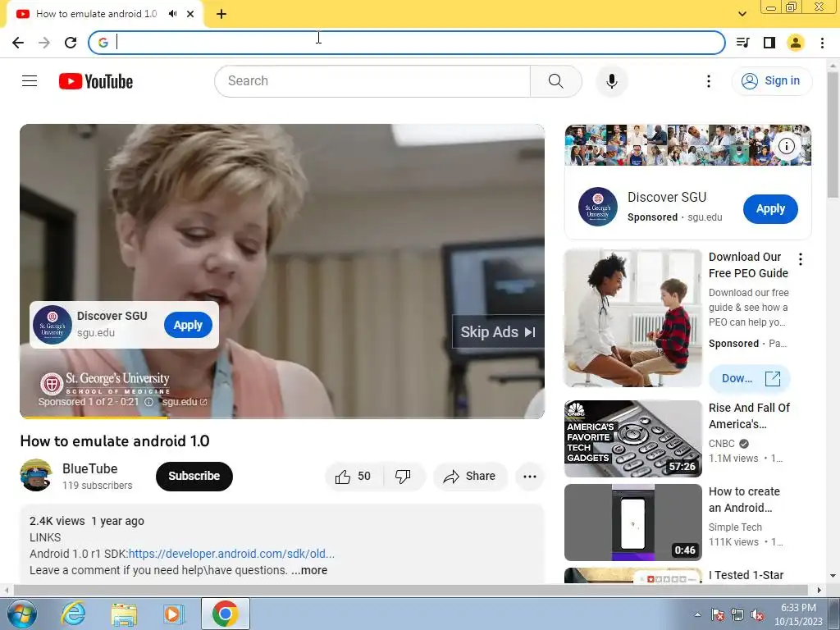Click 'Download Our Free PEO Guide' title

(748, 265)
